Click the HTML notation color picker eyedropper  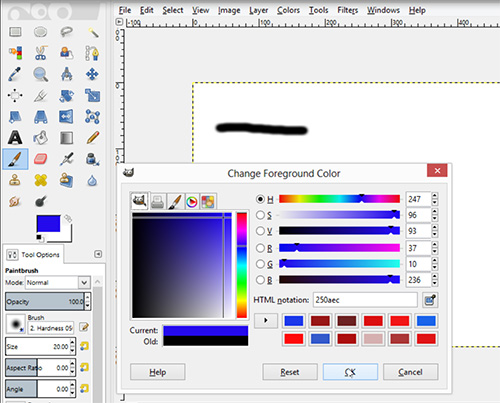pyautogui.click(x=430, y=300)
